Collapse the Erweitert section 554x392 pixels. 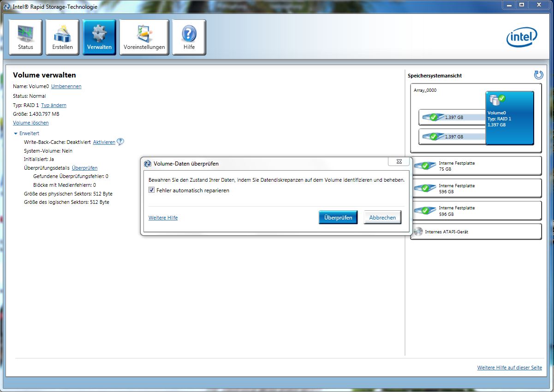16,133
